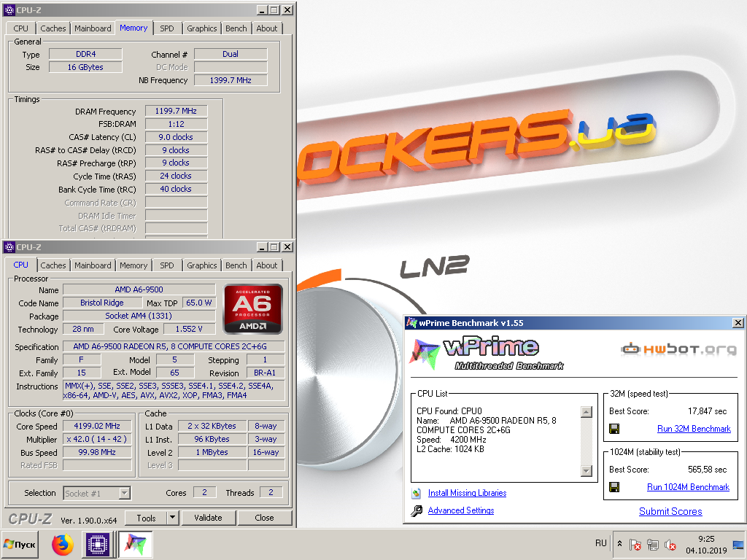
Task: Open the CPU-Z taskbar button
Action: coord(98,544)
